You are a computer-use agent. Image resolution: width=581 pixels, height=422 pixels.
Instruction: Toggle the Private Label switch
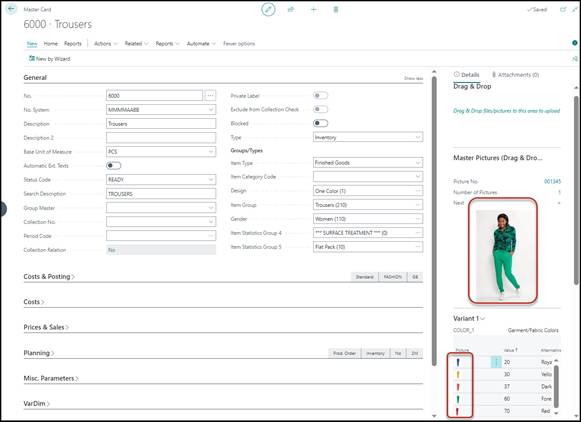321,96
